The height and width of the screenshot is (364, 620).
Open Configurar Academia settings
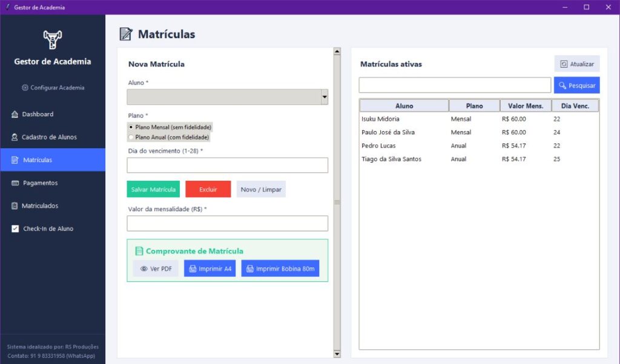point(53,88)
